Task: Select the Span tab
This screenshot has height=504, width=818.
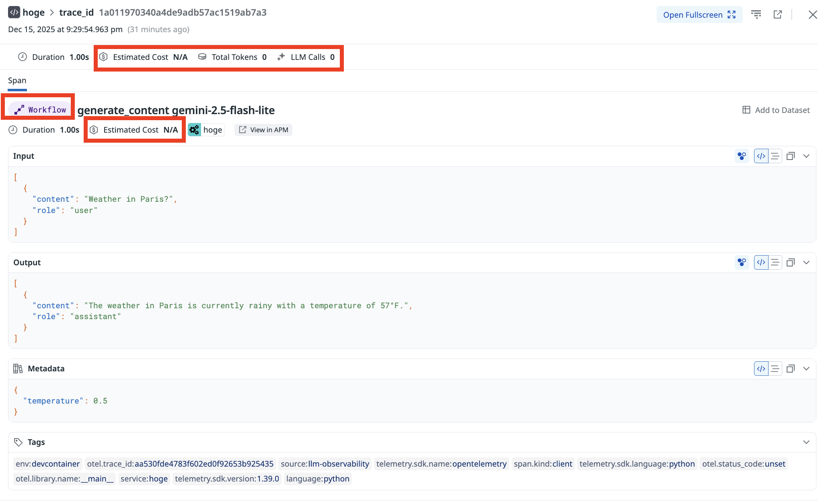Action: point(17,80)
